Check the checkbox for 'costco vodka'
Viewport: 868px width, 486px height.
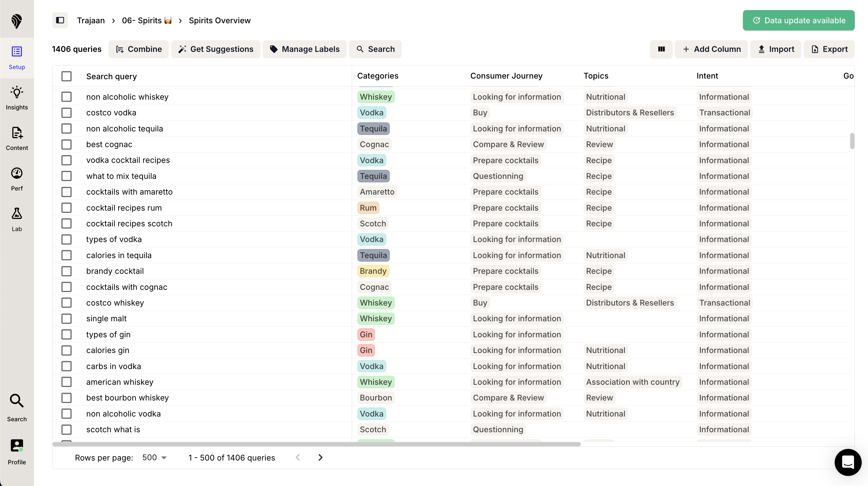(66, 113)
